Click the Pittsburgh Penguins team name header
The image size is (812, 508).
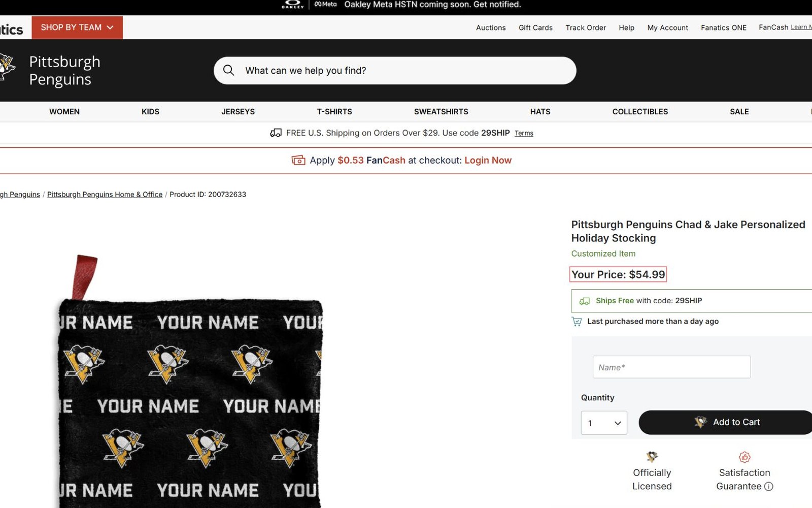64,70
